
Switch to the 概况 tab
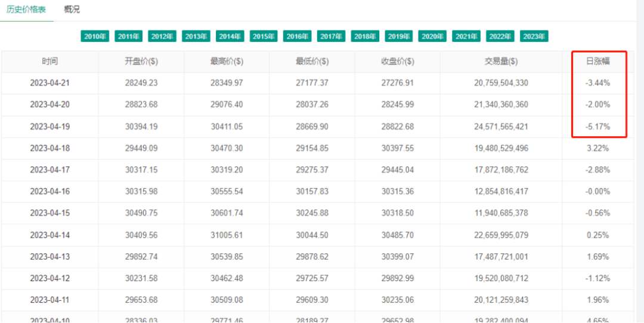point(72,10)
